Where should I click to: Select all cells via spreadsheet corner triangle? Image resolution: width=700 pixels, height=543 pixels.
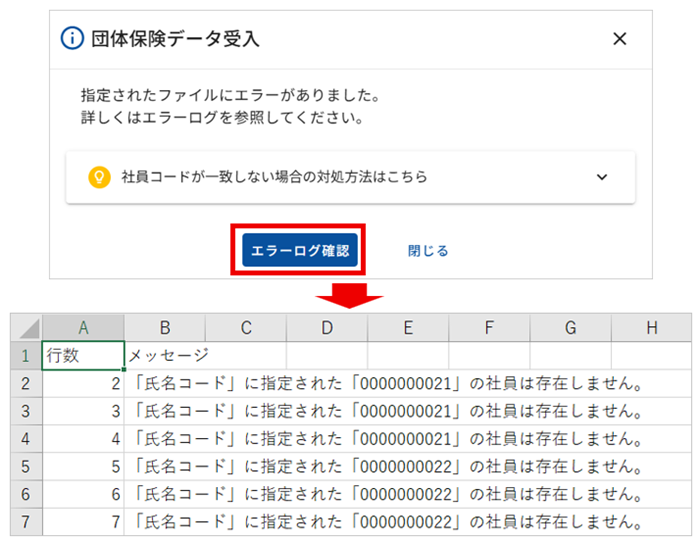pyautogui.click(x=26, y=328)
